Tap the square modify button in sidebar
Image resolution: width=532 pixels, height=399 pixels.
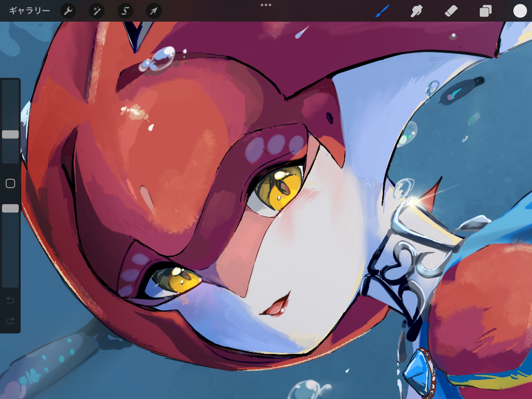[10, 183]
